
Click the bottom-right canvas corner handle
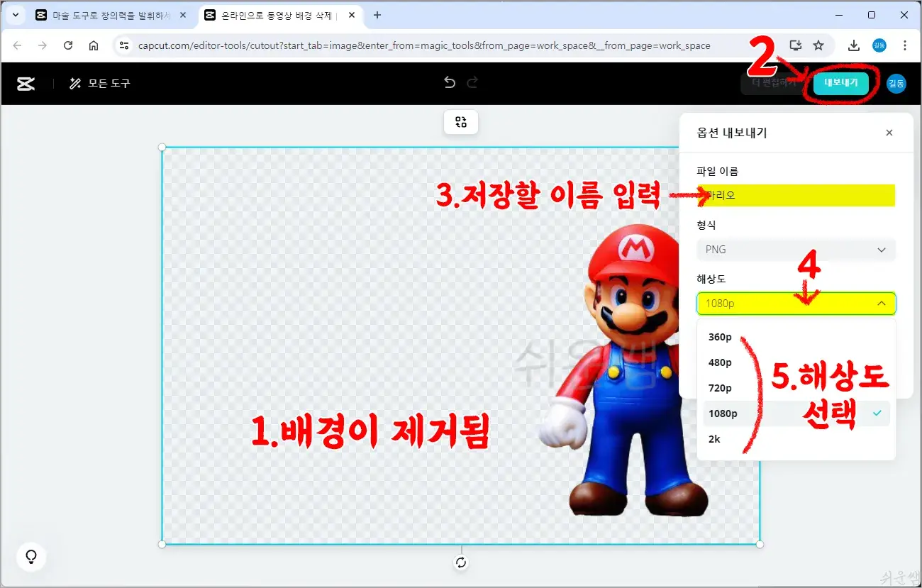[x=760, y=544]
